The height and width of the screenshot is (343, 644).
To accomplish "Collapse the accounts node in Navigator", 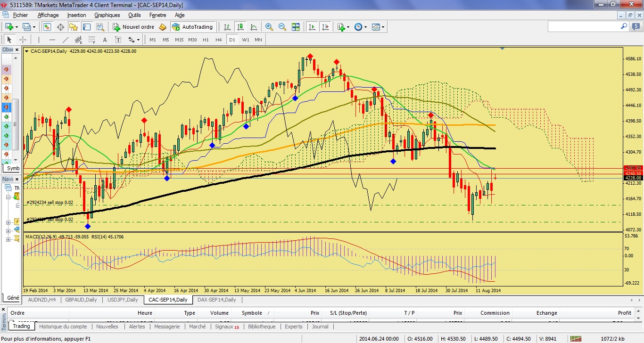I will (8, 197).
